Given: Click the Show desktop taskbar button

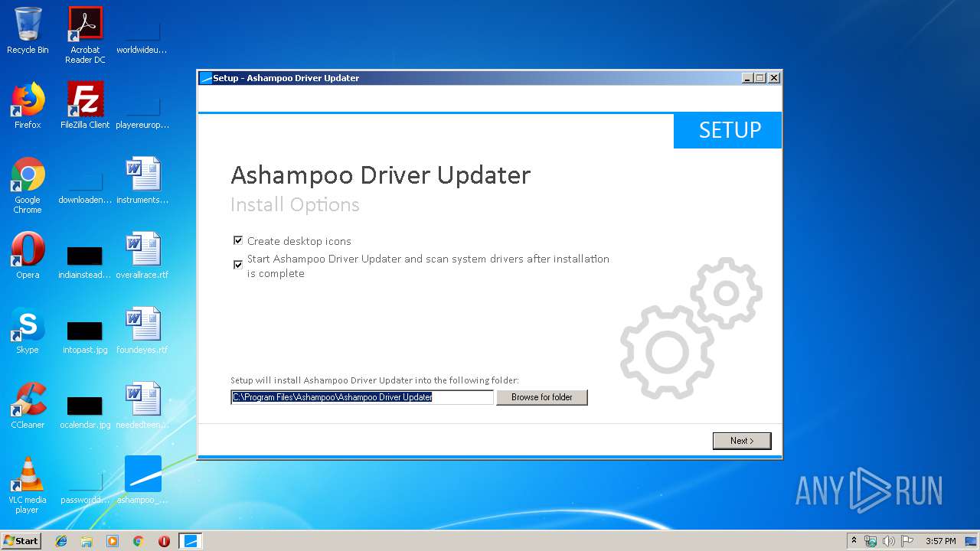Looking at the screenshot, I should [x=972, y=541].
